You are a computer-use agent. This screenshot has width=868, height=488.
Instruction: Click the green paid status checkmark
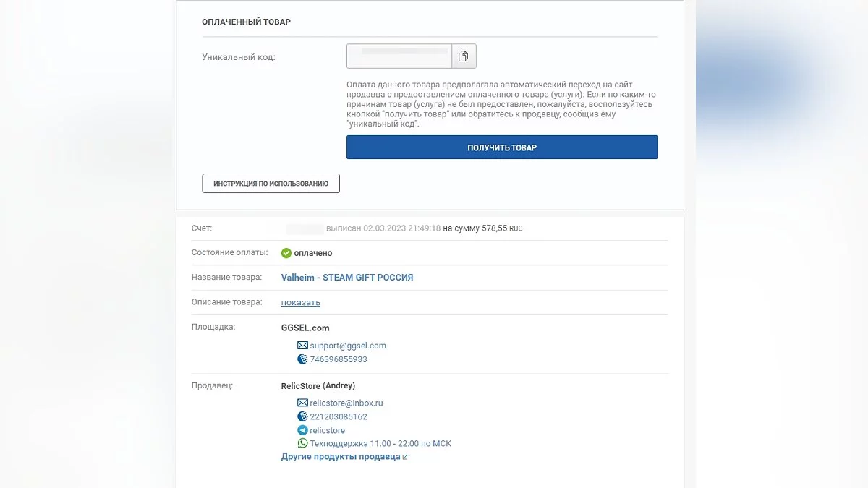pyautogui.click(x=286, y=253)
